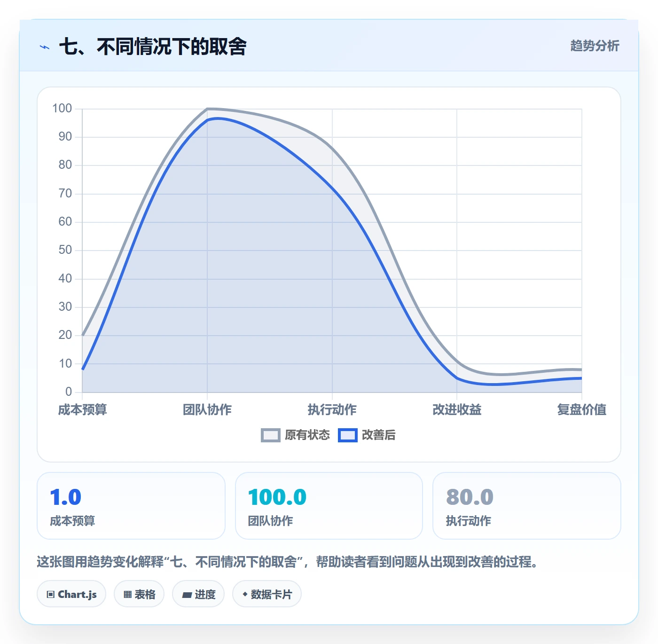Click the 0 y-axis tick label
This screenshot has width=658, height=644.
click(69, 392)
